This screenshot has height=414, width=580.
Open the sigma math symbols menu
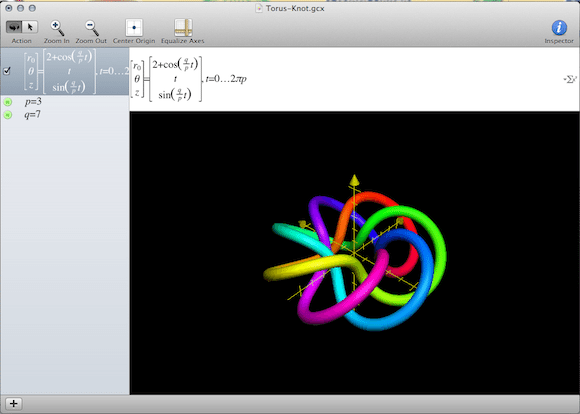tap(570, 79)
